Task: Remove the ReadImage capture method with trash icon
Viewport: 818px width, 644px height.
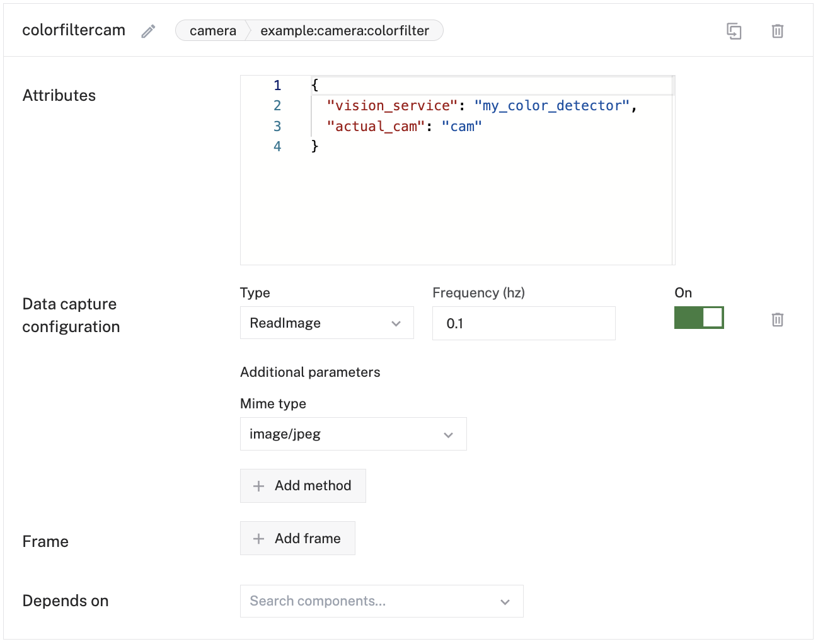Action: (x=777, y=320)
